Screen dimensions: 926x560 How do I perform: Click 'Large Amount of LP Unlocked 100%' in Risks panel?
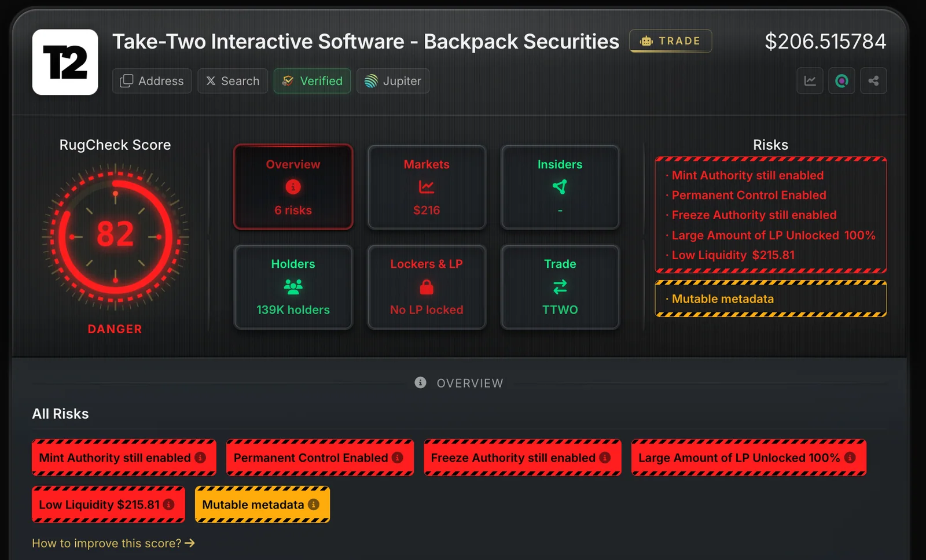pyautogui.click(x=773, y=235)
